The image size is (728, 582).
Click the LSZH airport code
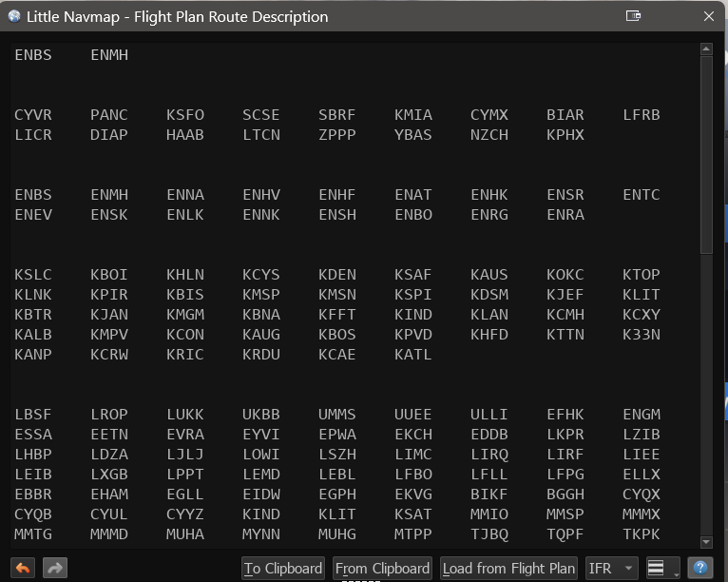tap(337, 455)
